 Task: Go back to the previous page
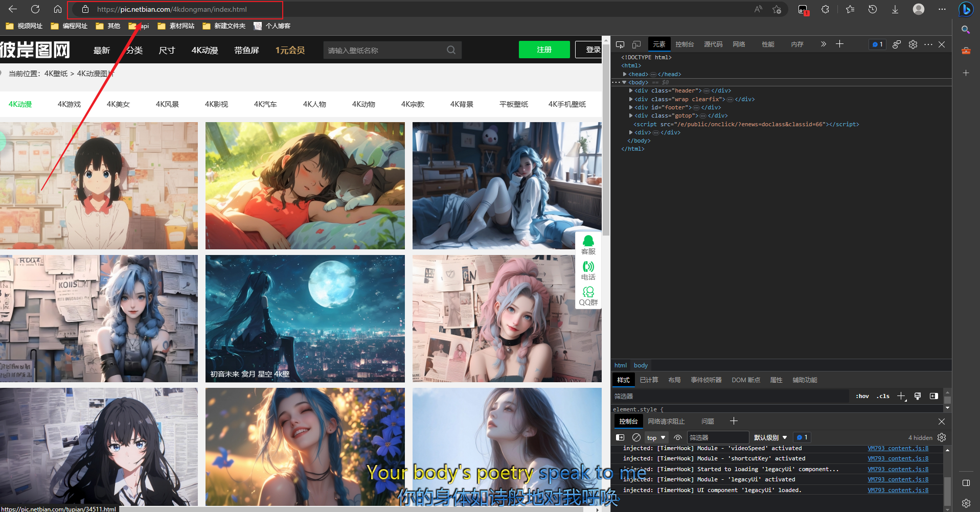(x=13, y=9)
